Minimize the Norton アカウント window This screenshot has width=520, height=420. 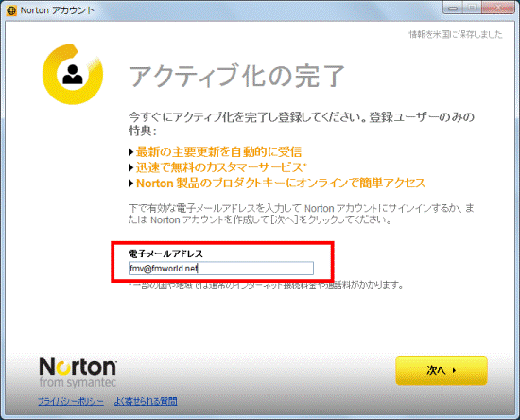[453, 8]
